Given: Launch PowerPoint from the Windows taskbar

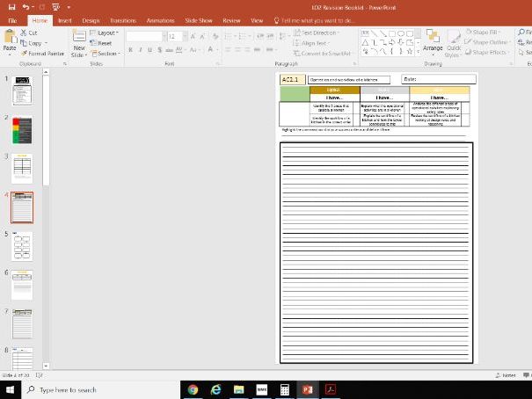Looking at the screenshot, I should 307,389.
